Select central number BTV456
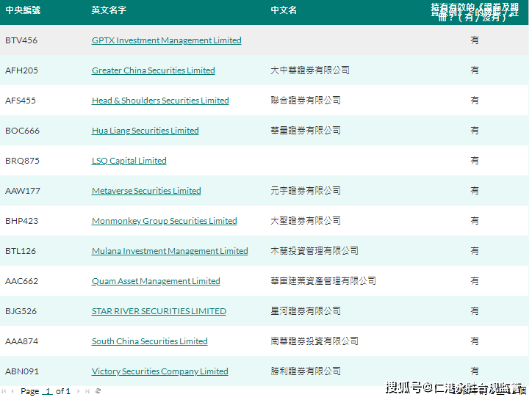 21,40
